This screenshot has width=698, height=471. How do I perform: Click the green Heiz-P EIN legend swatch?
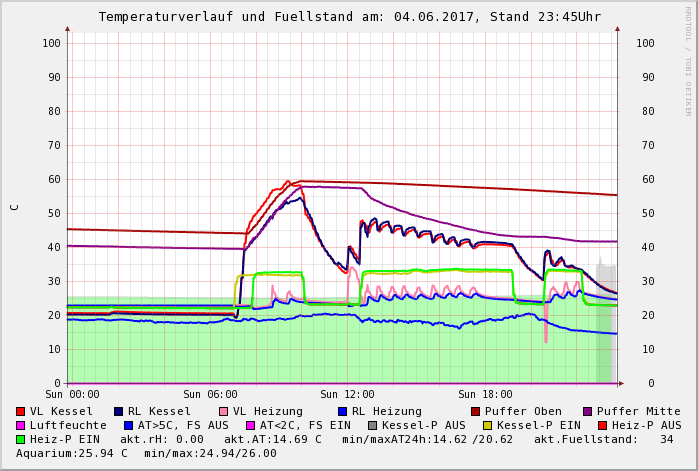[21, 439]
